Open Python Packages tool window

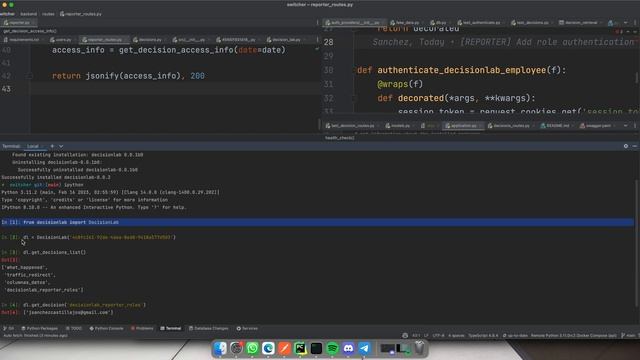coord(40,328)
